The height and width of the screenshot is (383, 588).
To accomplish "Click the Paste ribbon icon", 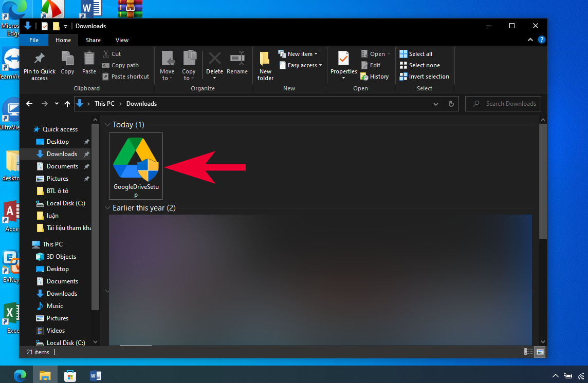I will [x=89, y=59].
